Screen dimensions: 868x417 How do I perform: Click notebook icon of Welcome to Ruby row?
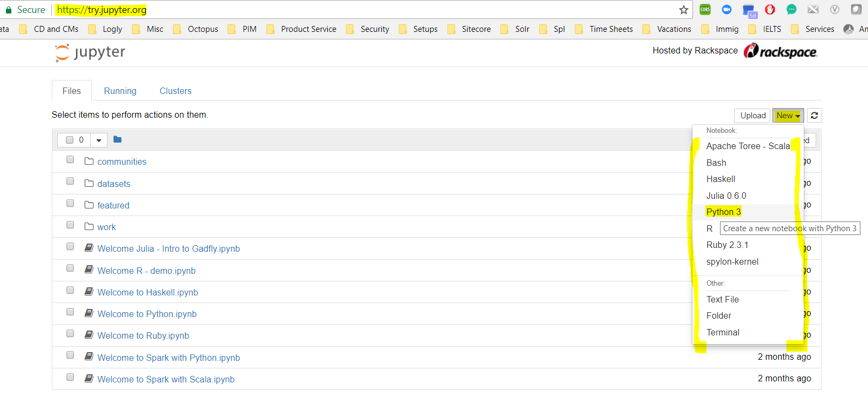click(x=89, y=335)
